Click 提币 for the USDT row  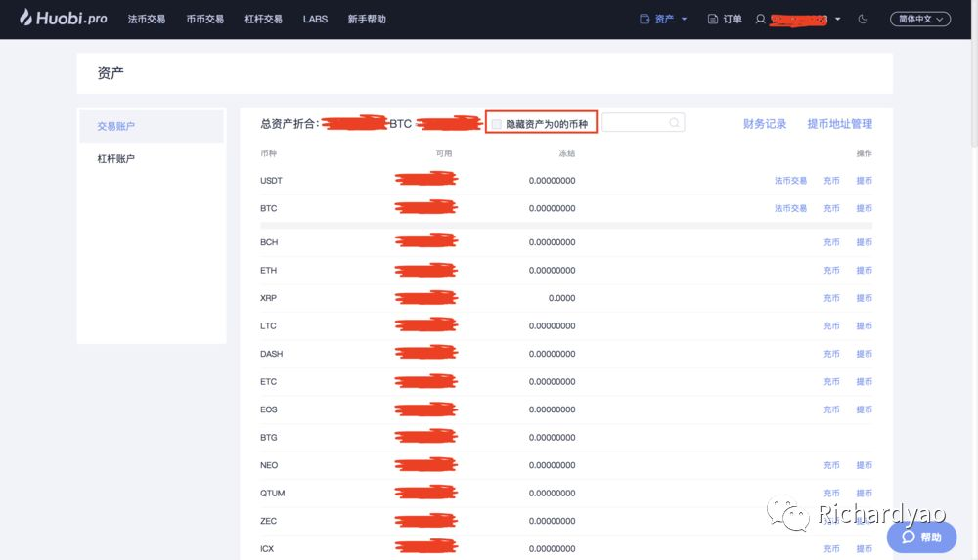864,181
